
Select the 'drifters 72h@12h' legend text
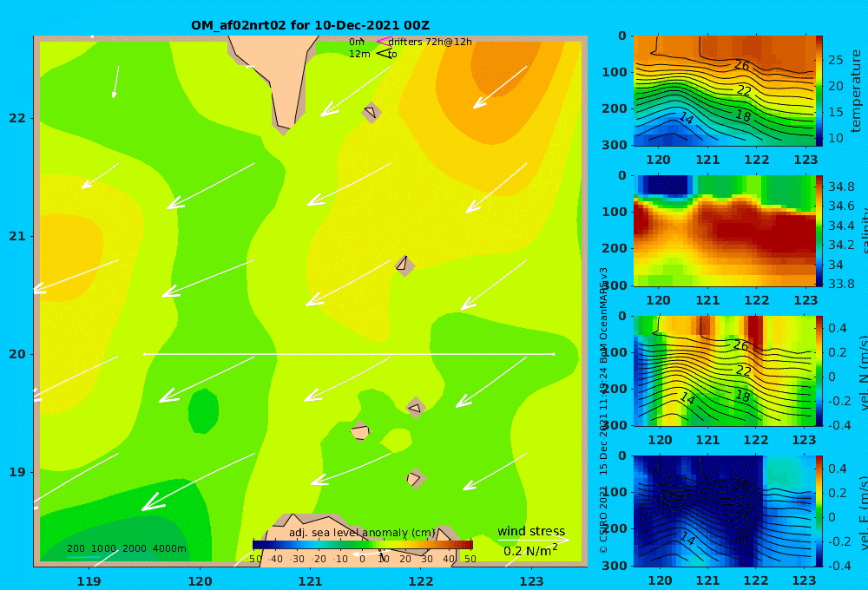(431, 42)
